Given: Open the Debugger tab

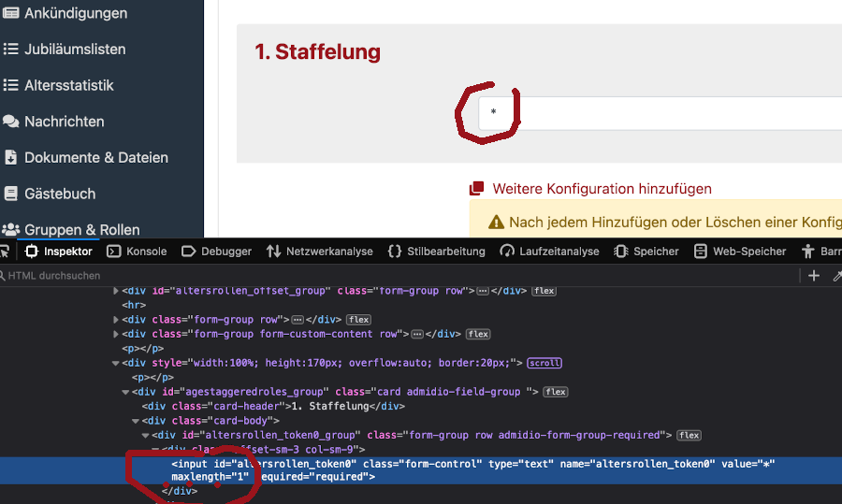Looking at the screenshot, I should click(216, 252).
